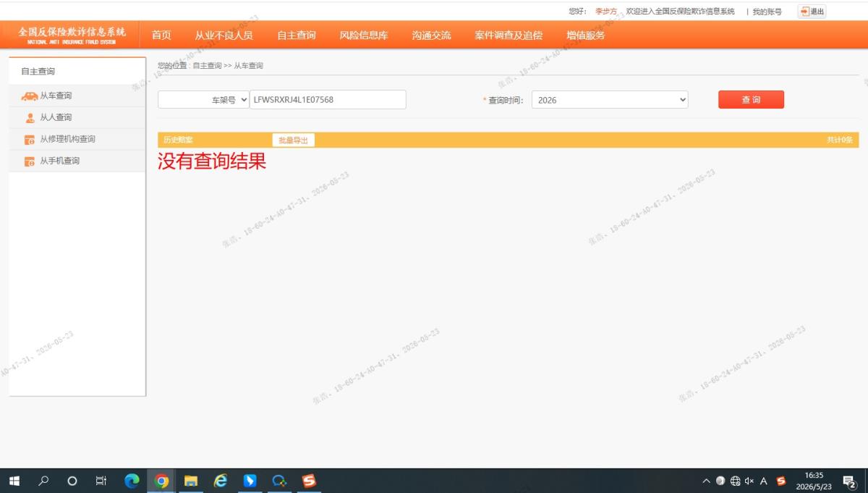Click the icon beside 从修理机构查询
Screen dimensions: 868x493
pos(30,140)
